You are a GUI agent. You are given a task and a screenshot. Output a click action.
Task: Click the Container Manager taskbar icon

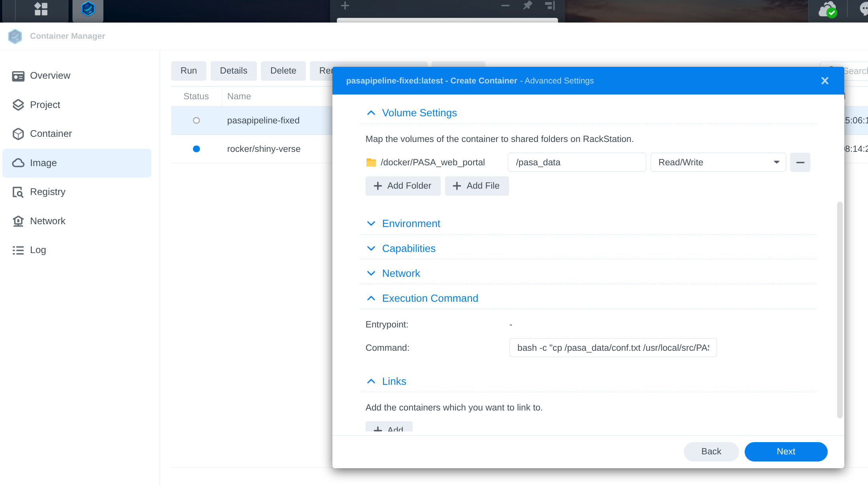coord(88,9)
